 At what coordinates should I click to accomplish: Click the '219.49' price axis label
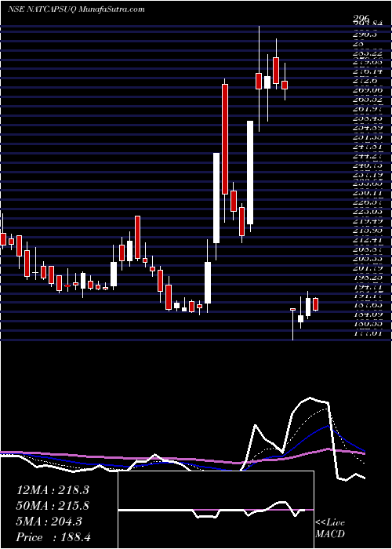point(369,222)
